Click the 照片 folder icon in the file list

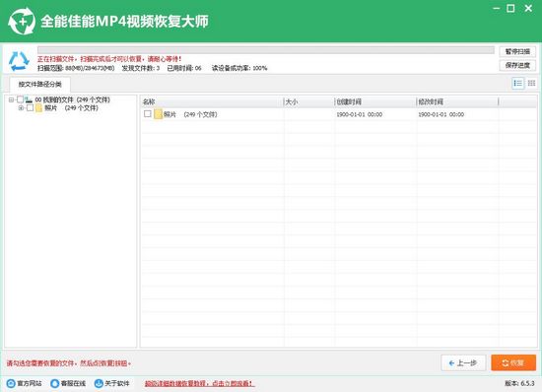[158, 114]
